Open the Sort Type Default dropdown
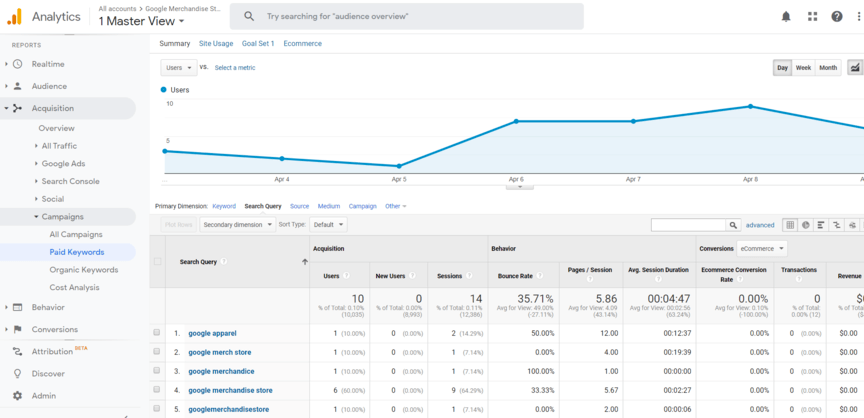This screenshot has width=864, height=418. pos(328,225)
